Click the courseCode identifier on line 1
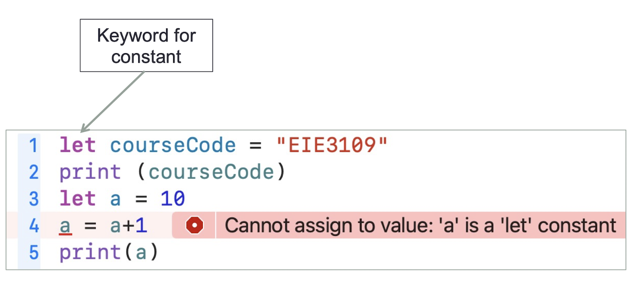The image size is (644, 292). tap(173, 145)
